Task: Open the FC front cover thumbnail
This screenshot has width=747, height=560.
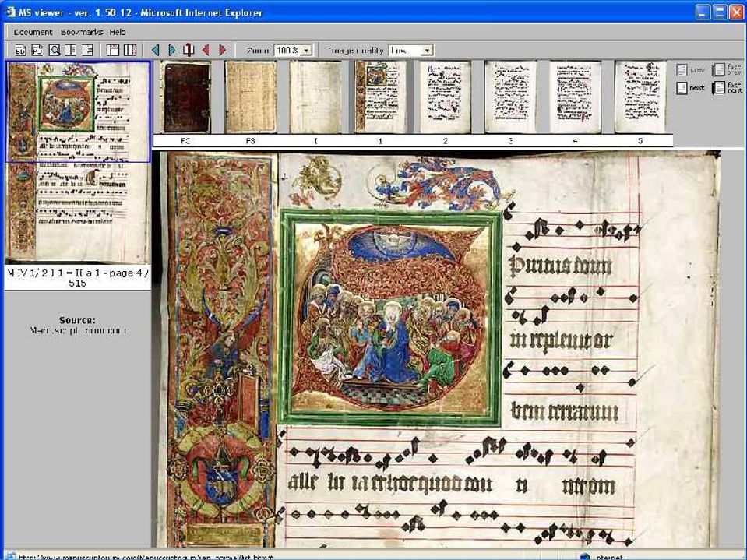Action: point(186,97)
